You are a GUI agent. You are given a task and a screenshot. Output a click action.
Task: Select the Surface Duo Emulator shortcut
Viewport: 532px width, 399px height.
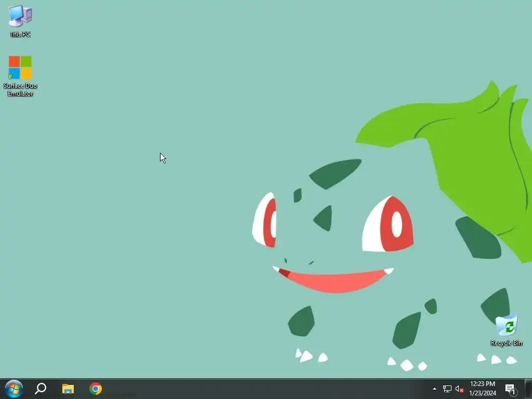[20, 76]
